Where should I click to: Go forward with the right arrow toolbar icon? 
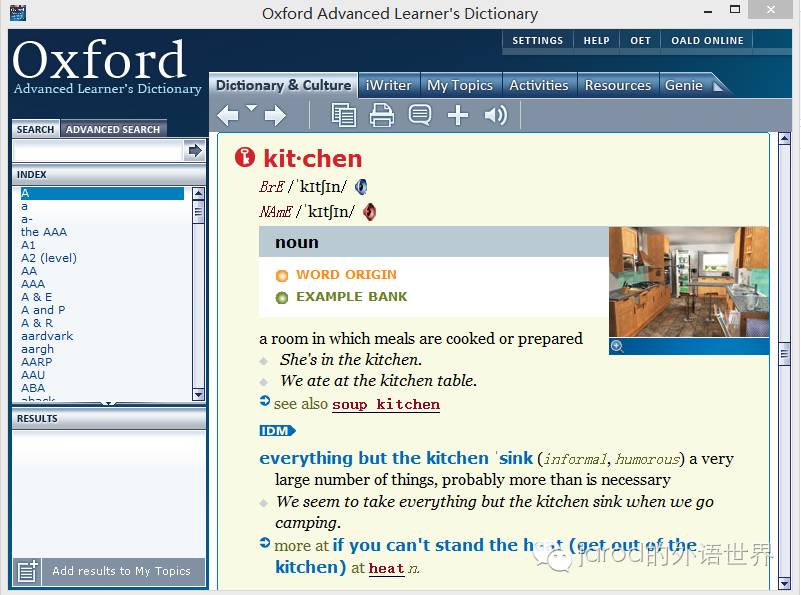275,115
